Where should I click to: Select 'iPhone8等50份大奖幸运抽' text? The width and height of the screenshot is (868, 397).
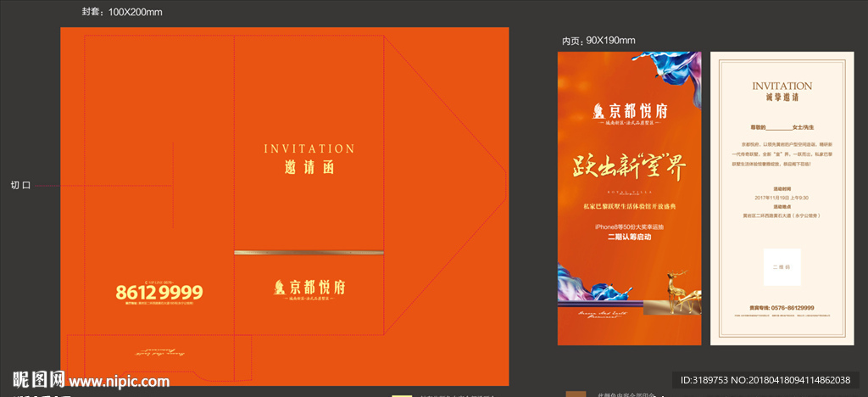pyautogui.click(x=630, y=227)
